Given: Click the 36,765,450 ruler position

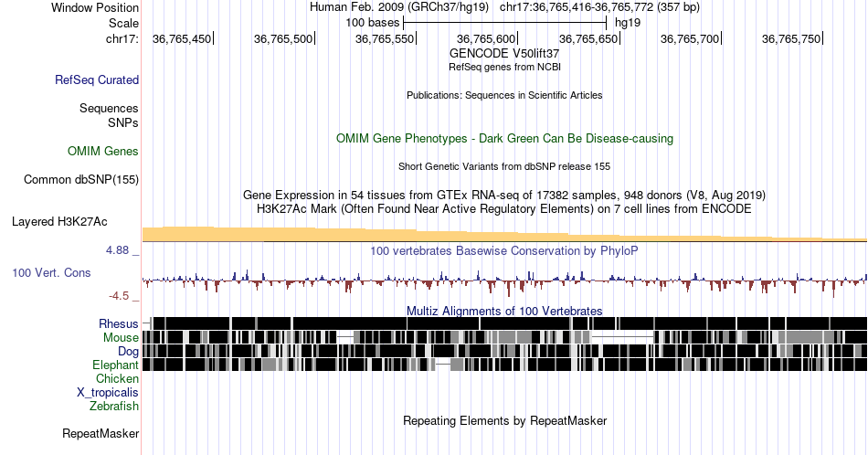Looking at the screenshot, I should click(182, 38).
